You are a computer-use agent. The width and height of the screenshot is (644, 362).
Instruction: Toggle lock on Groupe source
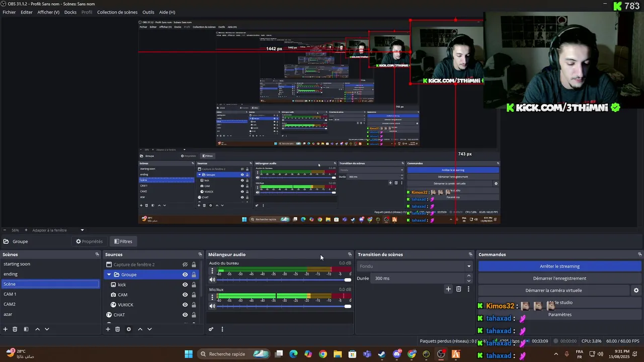pos(194,275)
